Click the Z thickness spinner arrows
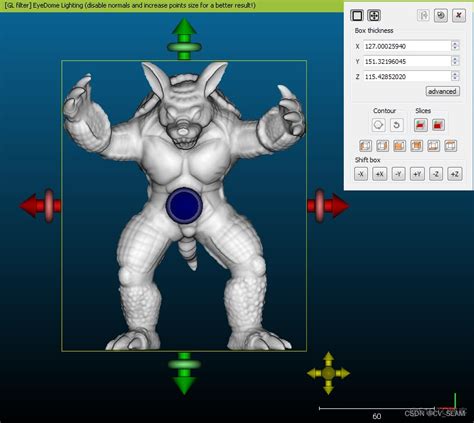 pos(455,76)
